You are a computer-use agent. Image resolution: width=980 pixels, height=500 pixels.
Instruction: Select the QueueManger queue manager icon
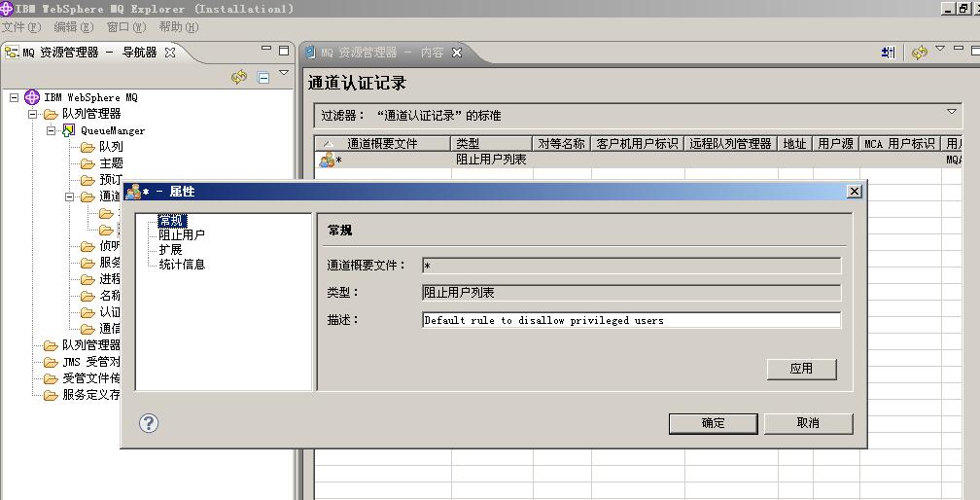coord(68,130)
